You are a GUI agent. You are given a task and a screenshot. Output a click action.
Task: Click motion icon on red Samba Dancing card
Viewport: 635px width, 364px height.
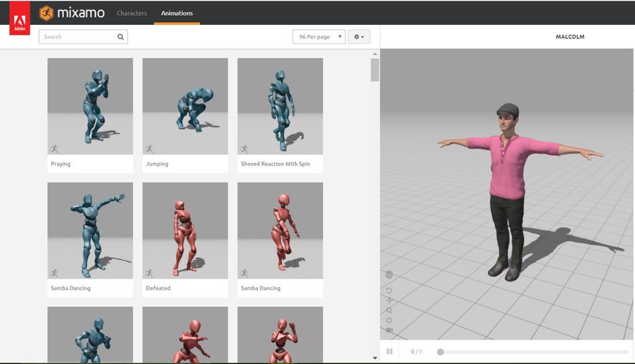(244, 273)
